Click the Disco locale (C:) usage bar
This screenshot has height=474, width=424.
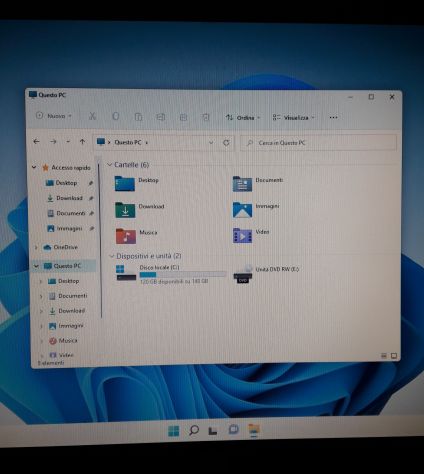point(183,275)
